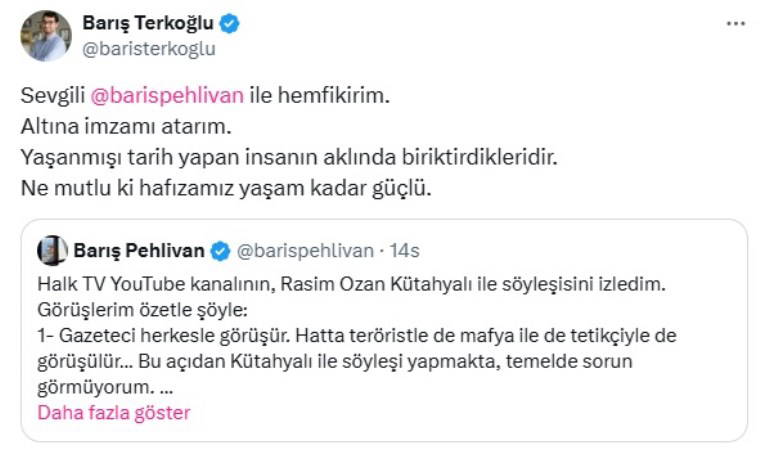
Task: Click the verified badge beside Barış Pehlivan
Action: coord(221,250)
